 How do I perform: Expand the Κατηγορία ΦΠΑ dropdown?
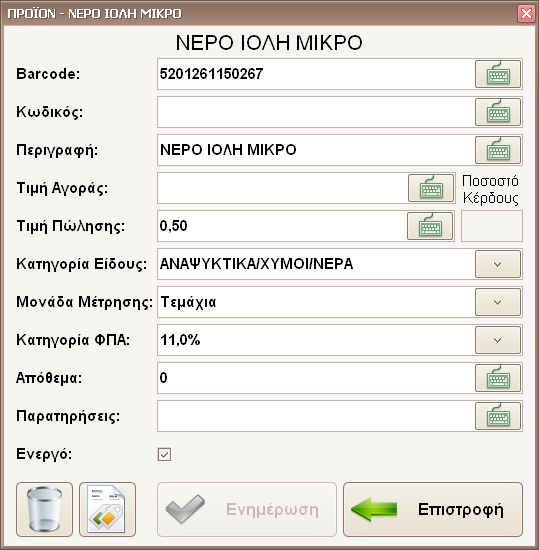tap(498, 340)
